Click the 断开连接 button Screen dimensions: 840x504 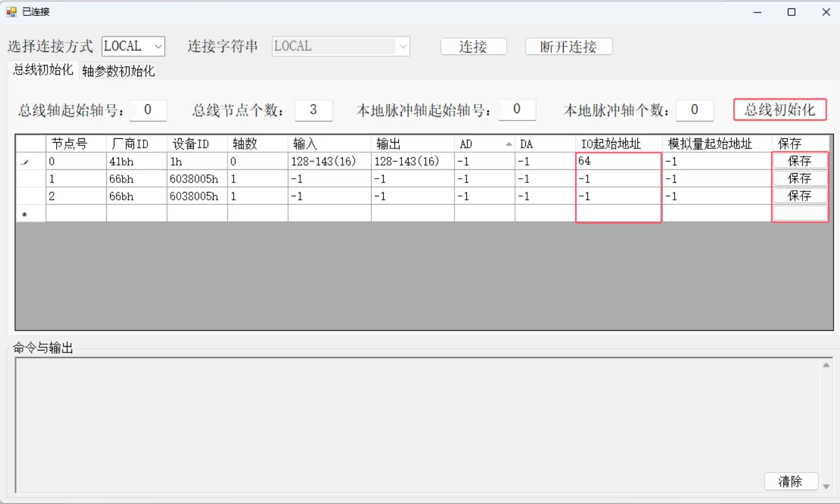tap(568, 46)
